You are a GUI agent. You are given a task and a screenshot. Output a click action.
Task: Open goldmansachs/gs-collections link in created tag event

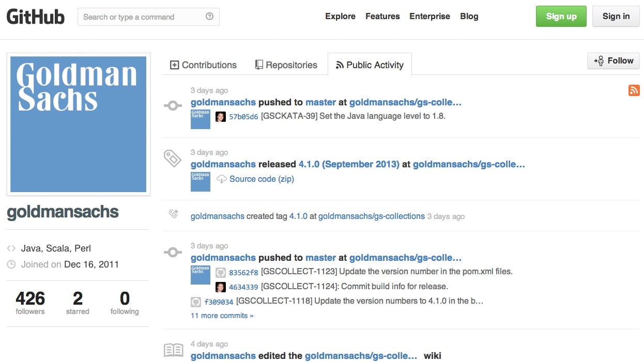[372, 216]
